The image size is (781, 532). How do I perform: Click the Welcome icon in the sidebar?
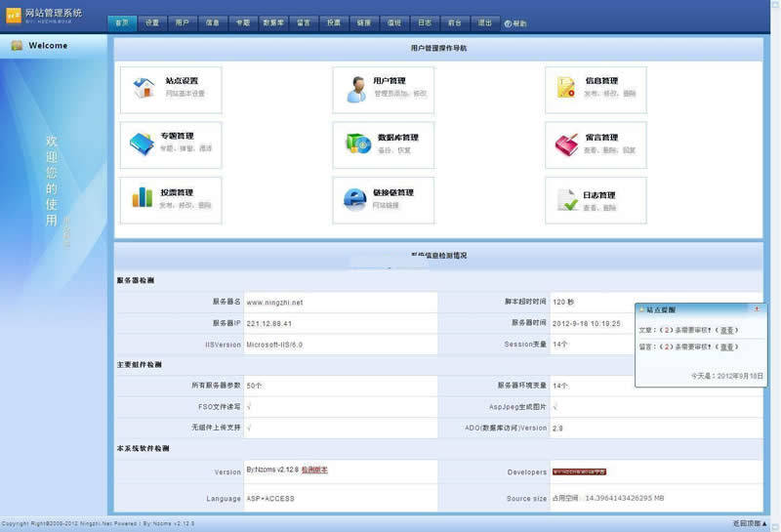tap(17, 45)
